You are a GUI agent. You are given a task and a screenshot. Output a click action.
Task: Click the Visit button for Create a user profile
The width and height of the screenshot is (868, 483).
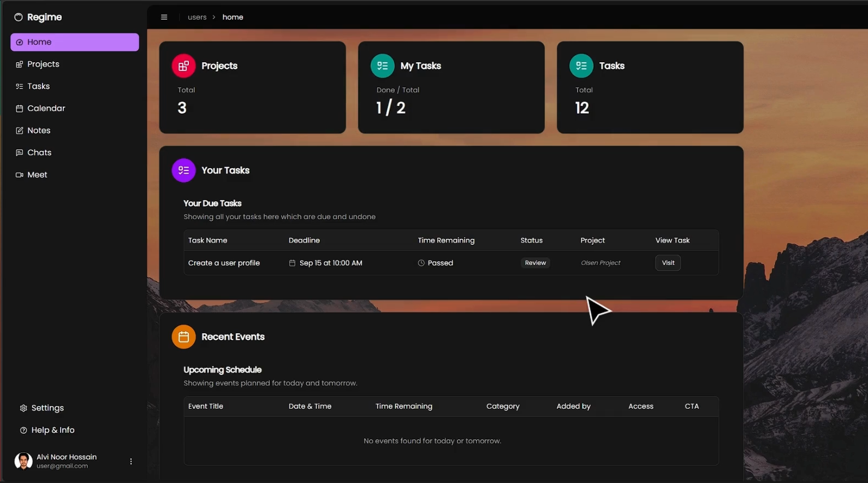coord(668,263)
